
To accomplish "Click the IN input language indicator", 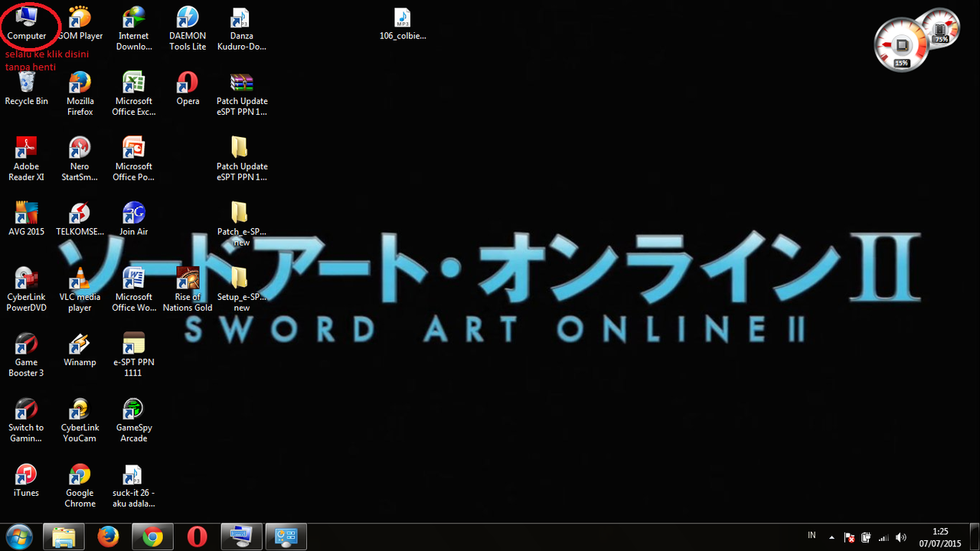I will [x=812, y=535].
